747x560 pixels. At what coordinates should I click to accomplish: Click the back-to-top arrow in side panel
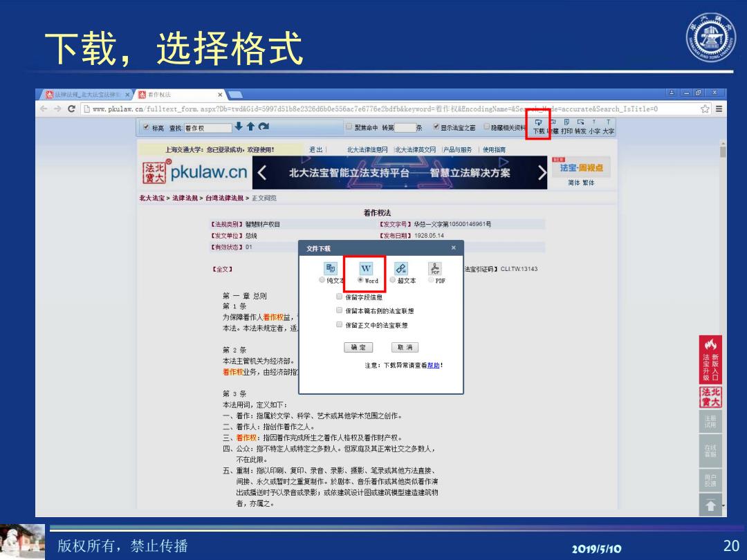click(x=710, y=505)
